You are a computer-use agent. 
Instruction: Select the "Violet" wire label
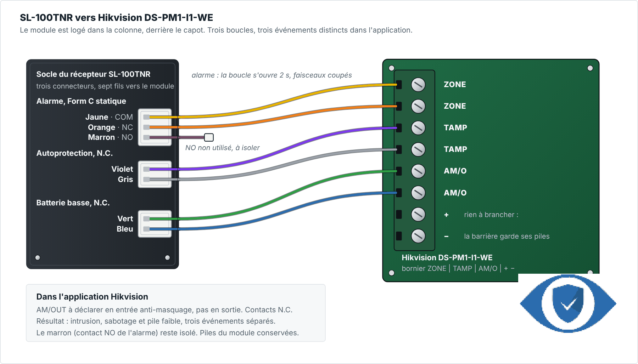tap(122, 169)
